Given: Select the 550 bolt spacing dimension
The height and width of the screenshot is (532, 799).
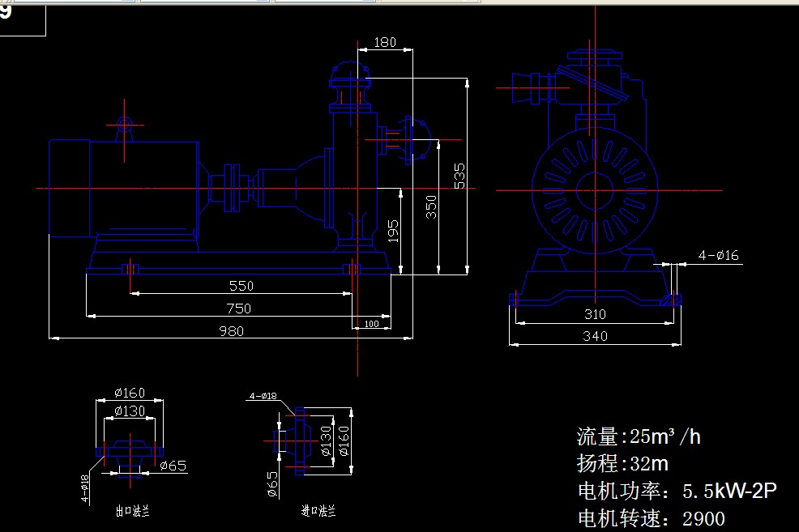Looking at the screenshot, I should (241, 286).
